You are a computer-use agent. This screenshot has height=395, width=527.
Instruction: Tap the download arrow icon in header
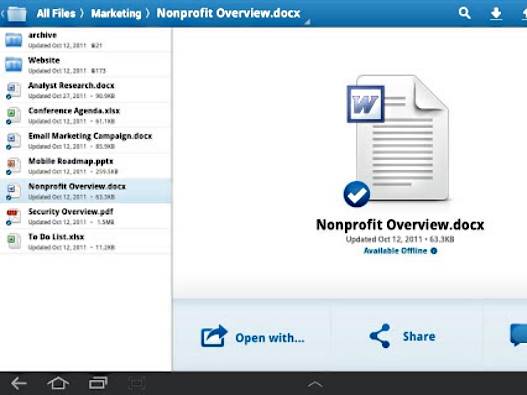click(496, 13)
